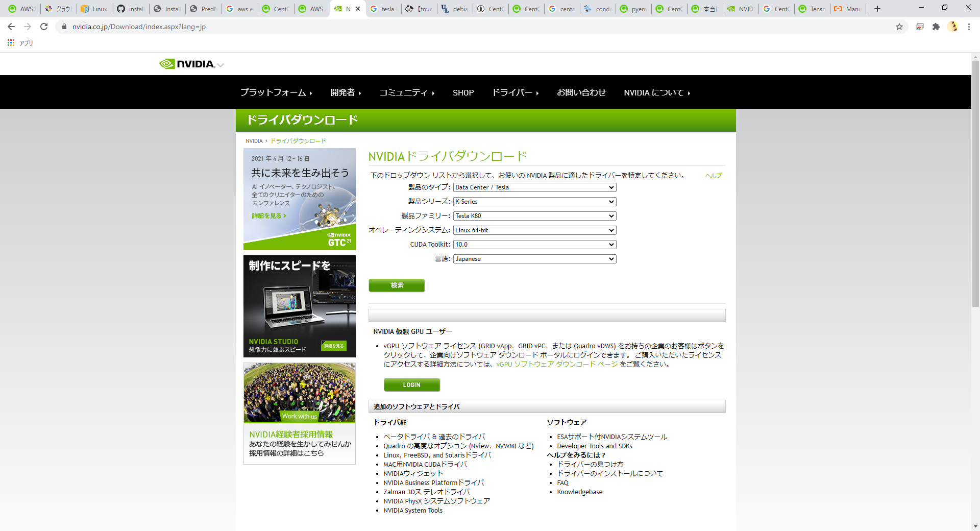Screen dimensions: 980x531
Task: Switch to the Manu browser tab
Action: (847, 9)
